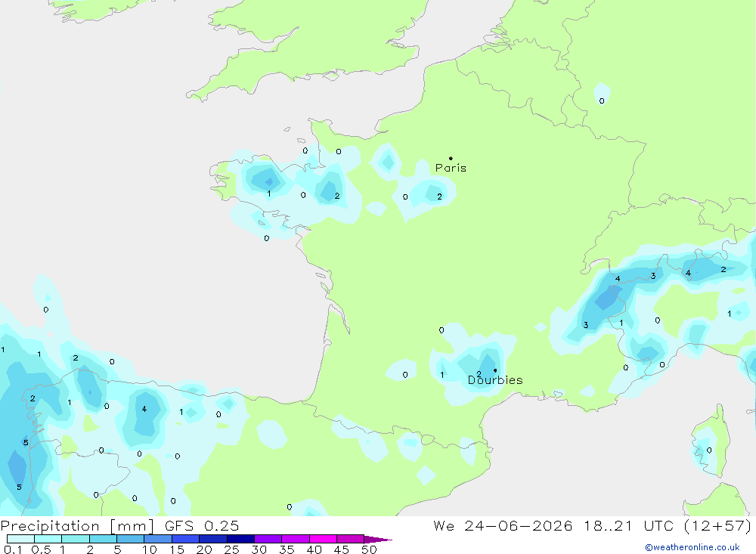Click the legend scale label '45'
The image size is (756, 554).
tap(342, 549)
